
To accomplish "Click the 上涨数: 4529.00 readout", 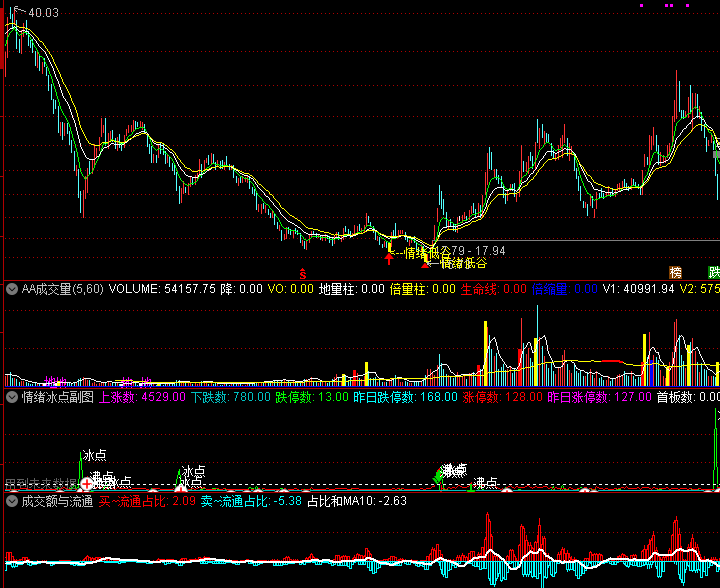I will [142, 397].
